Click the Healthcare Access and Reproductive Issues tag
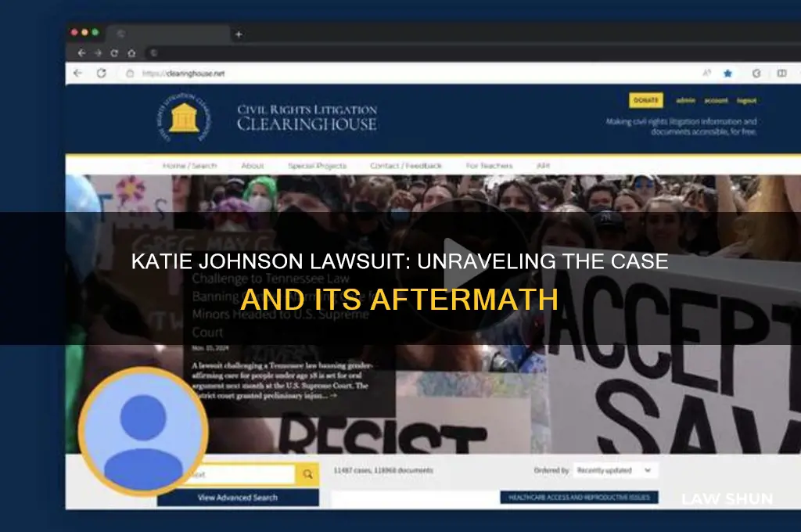The image size is (801, 532). pyautogui.click(x=580, y=498)
